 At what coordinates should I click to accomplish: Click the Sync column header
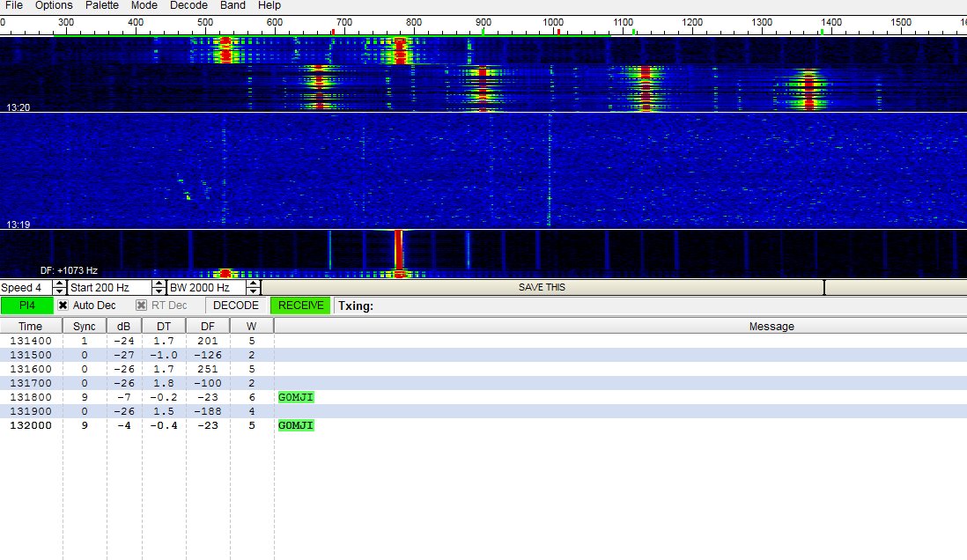[x=85, y=326]
